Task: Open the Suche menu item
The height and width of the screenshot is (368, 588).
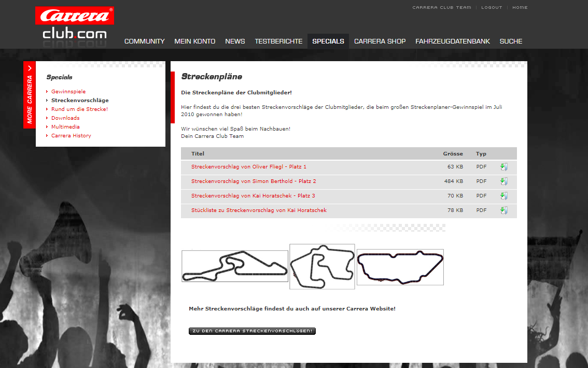Action: [511, 41]
